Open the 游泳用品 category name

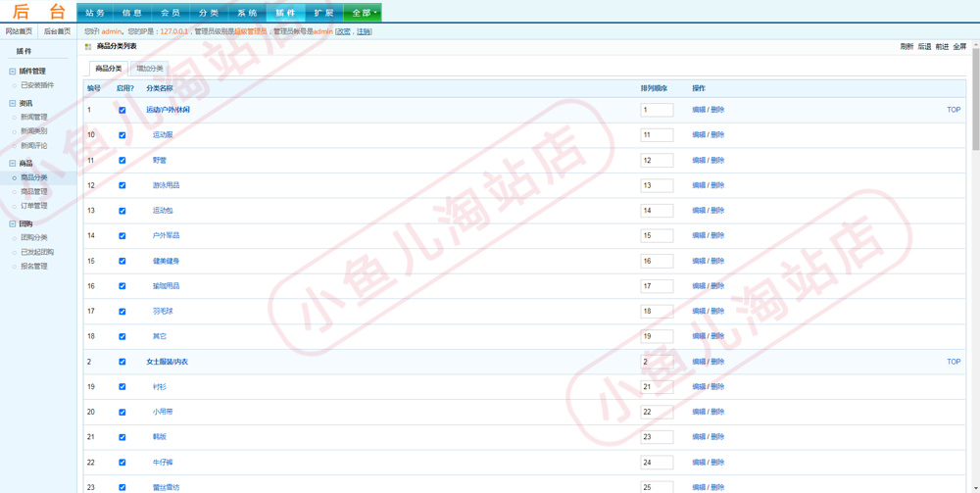pyautogui.click(x=167, y=185)
